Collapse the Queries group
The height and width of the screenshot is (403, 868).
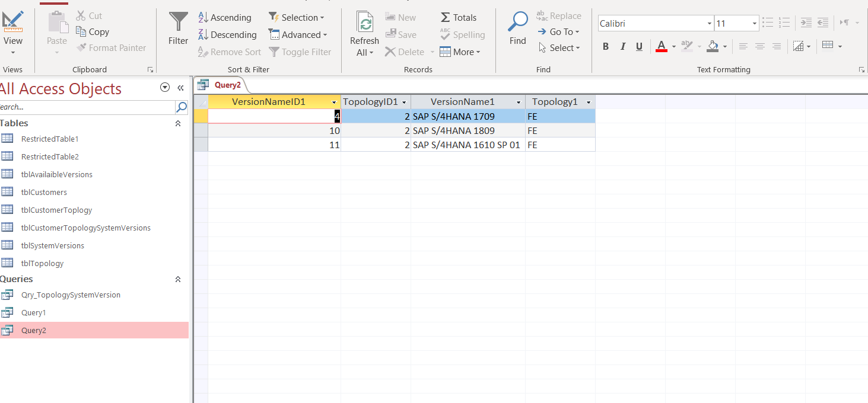click(x=177, y=279)
